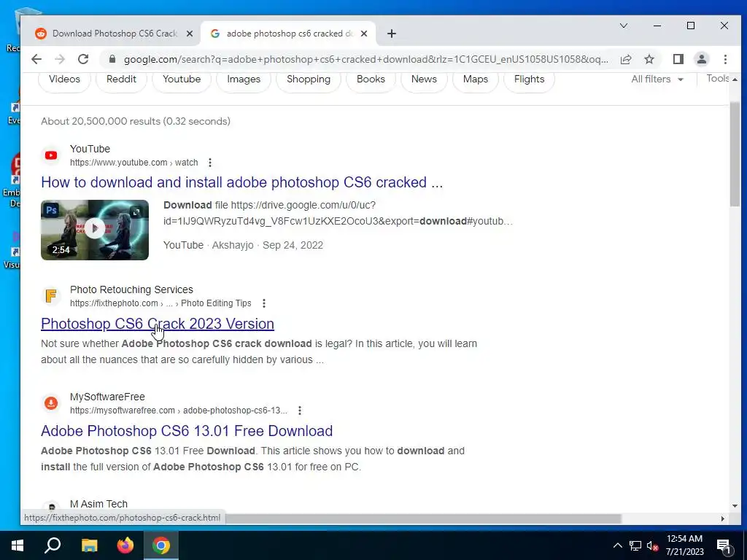The image size is (747, 560).
Task: Click the MySoftwareFree result favicon
Action: click(x=51, y=402)
